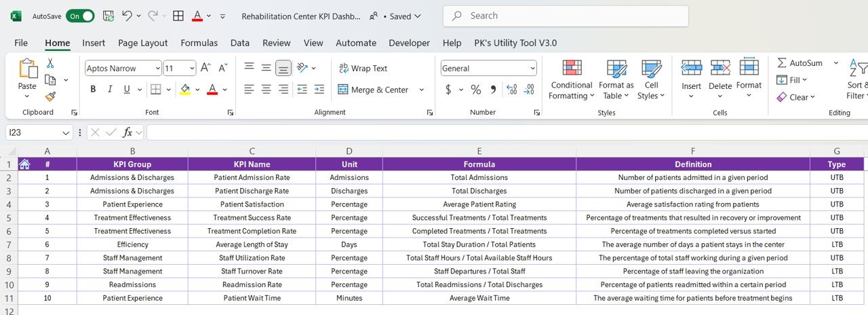The height and width of the screenshot is (315, 868).
Task: Open the Cell Styles dropdown
Action: [652, 80]
